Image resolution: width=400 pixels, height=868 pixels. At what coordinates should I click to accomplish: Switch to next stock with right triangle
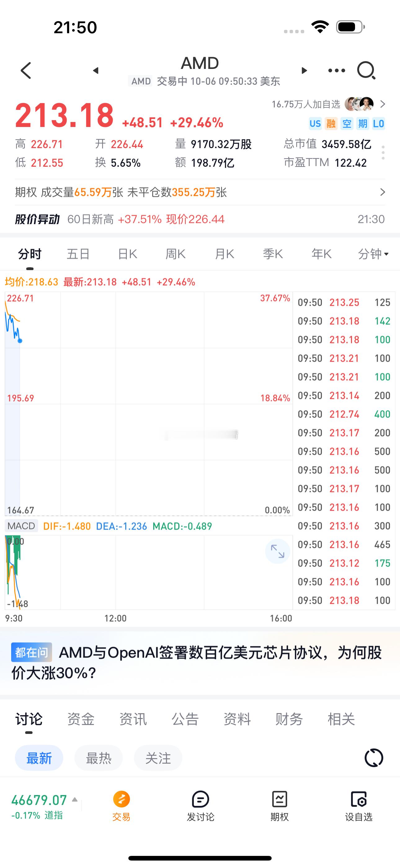[x=304, y=70]
